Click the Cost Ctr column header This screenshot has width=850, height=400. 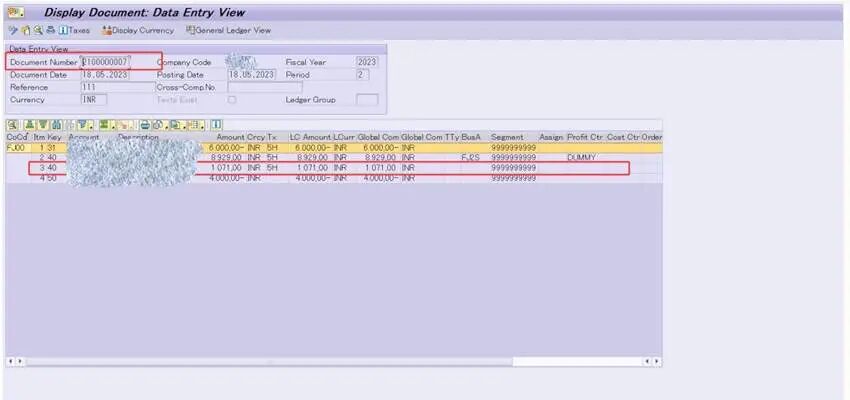click(623, 138)
